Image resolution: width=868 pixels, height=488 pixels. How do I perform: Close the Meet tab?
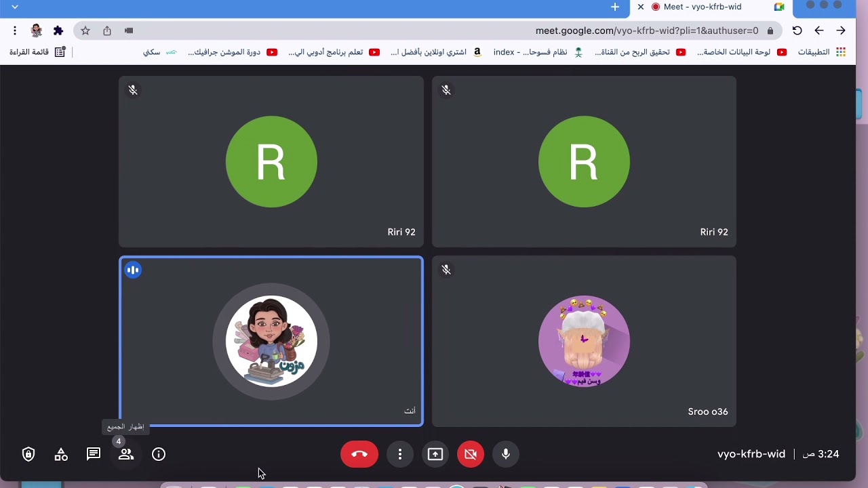click(641, 7)
